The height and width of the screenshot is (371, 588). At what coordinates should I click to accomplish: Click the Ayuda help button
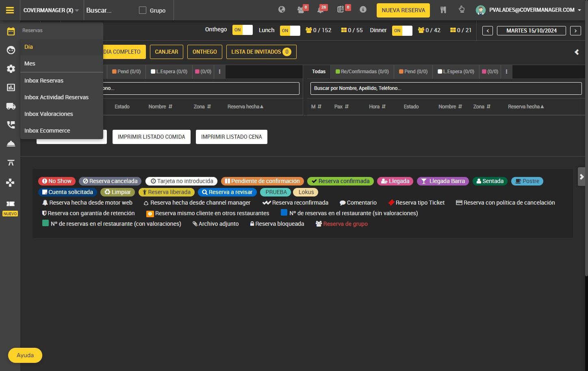(x=25, y=355)
